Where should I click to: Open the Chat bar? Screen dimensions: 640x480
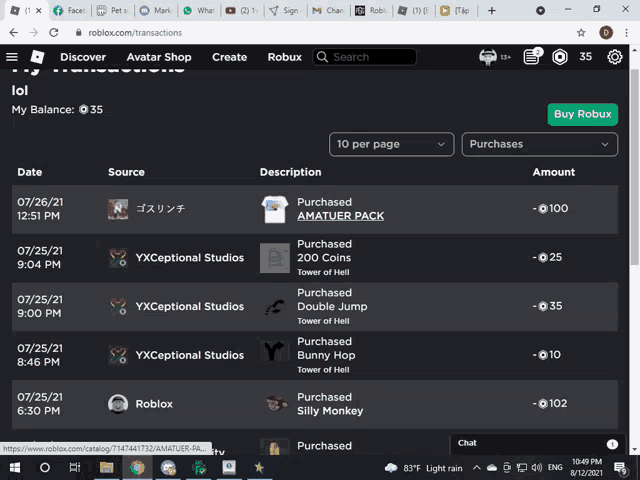(537, 444)
